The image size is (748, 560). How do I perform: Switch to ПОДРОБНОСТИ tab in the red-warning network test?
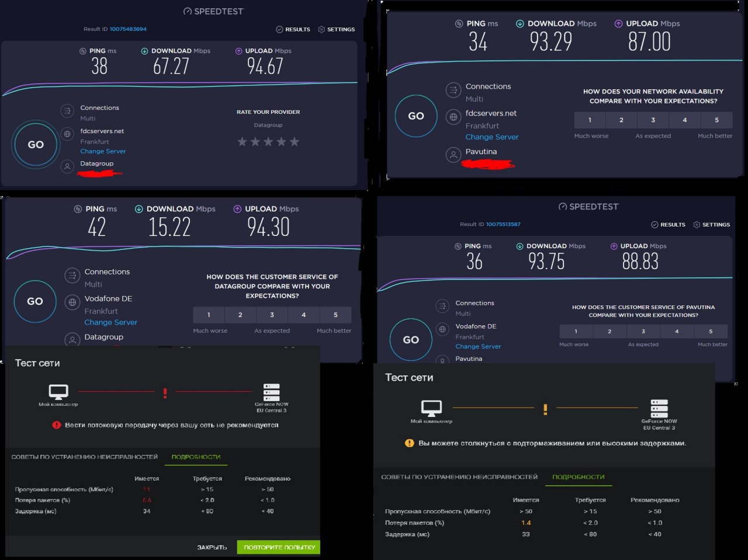pyautogui.click(x=196, y=457)
